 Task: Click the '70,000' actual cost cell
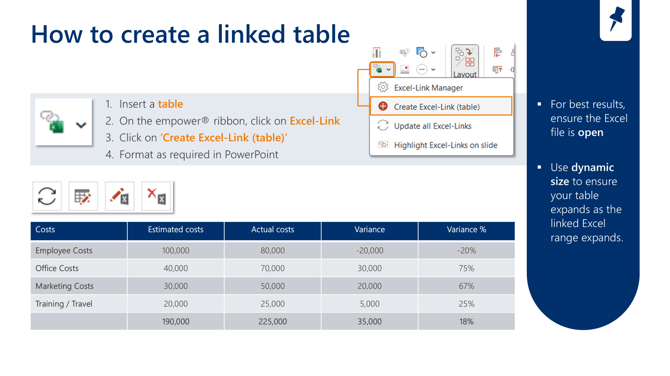coord(273,268)
